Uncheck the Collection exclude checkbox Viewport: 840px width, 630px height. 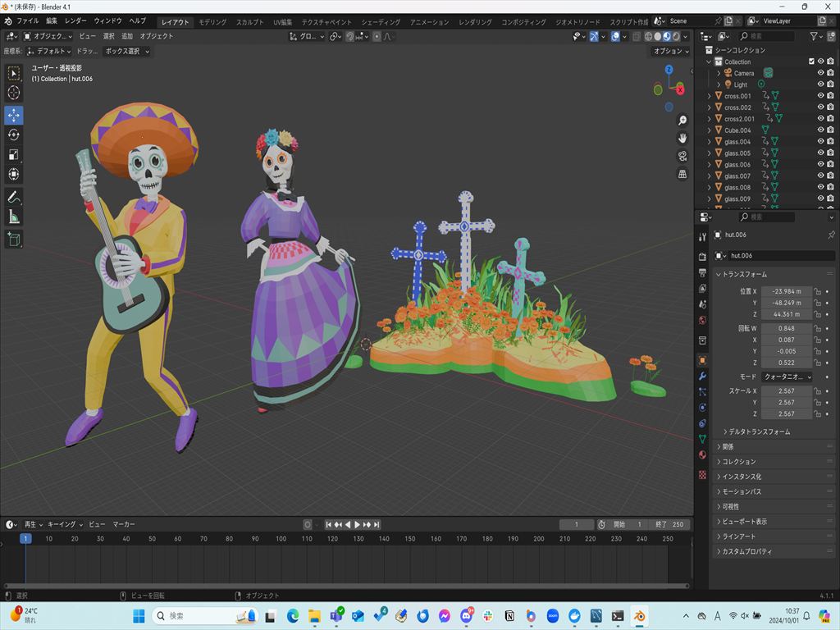pos(811,62)
